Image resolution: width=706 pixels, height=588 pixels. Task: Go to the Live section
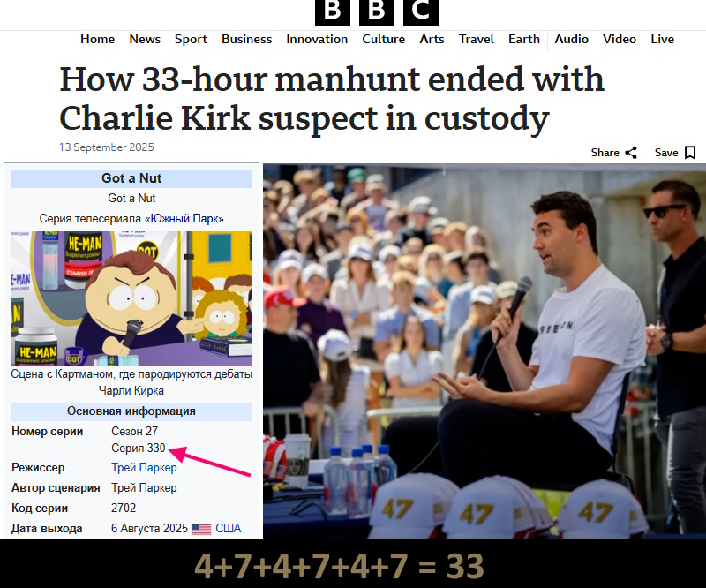tap(663, 39)
